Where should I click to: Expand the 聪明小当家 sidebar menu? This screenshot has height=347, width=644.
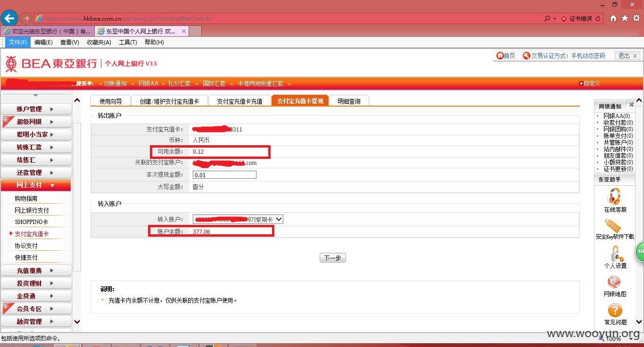click(36, 134)
